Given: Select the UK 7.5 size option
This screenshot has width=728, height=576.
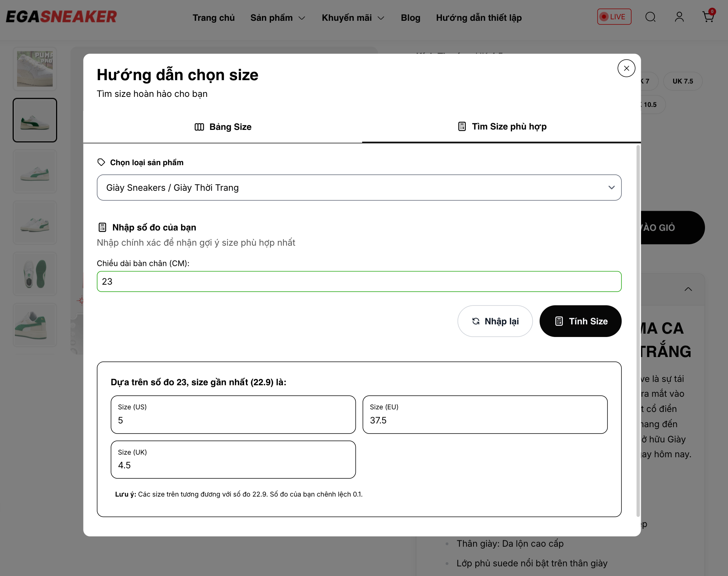Looking at the screenshot, I should tap(682, 81).
